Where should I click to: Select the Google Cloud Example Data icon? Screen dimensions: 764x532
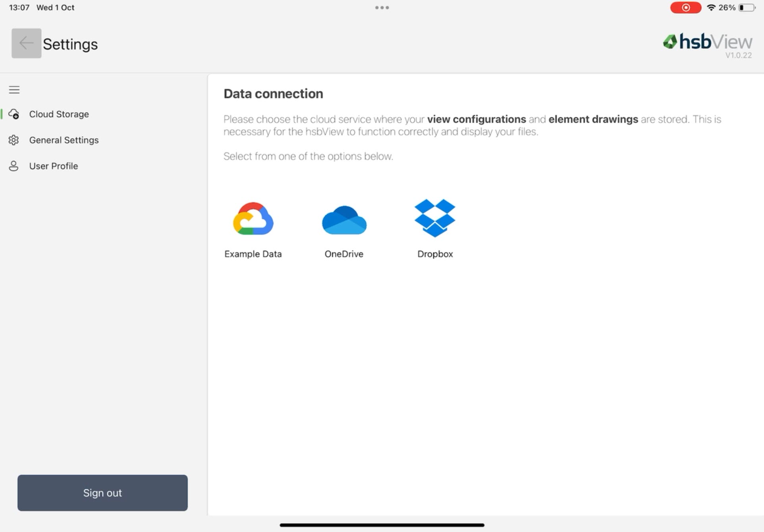tap(253, 219)
